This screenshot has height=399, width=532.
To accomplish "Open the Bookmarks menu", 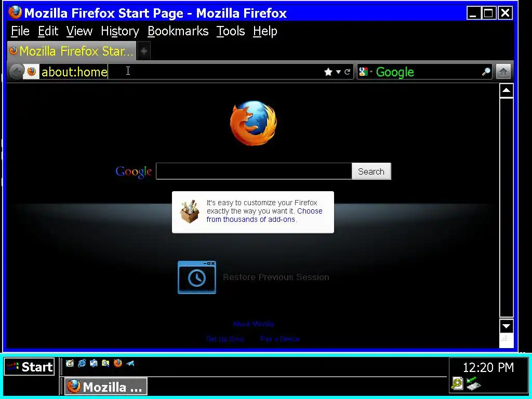I will (x=178, y=31).
